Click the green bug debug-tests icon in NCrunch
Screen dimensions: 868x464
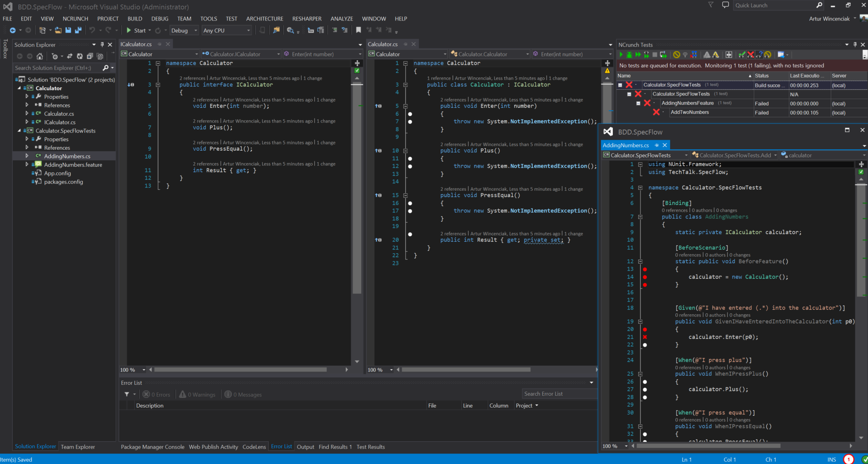(629, 55)
